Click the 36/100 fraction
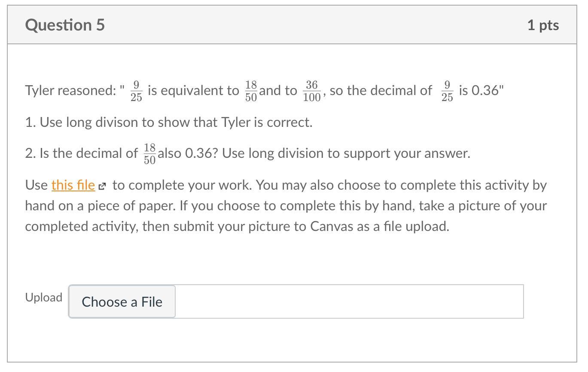This screenshot has height=372, width=588. [x=311, y=91]
